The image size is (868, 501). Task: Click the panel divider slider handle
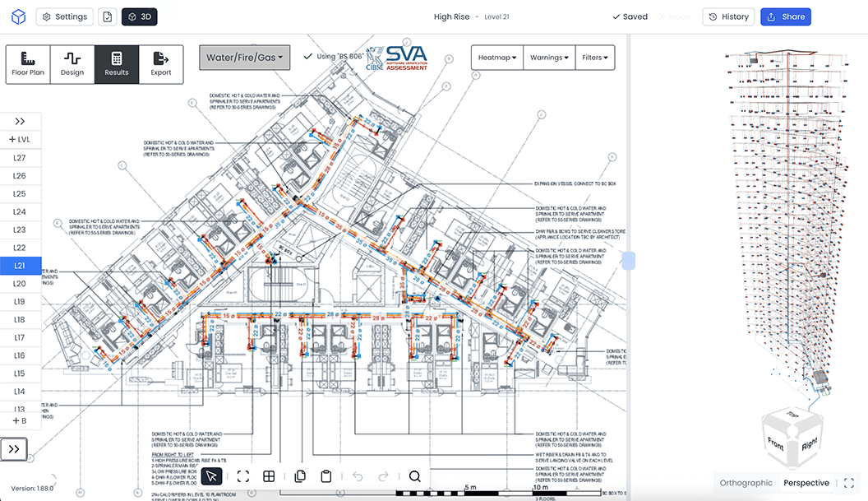[x=628, y=261]
